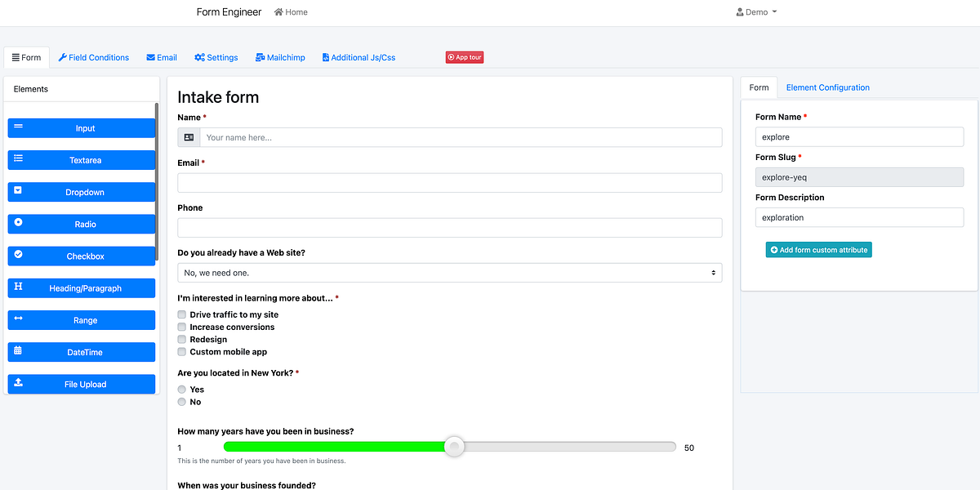The width and height of the screenshot is (980, 490).
Task: Click the Form Slug field
Action: pos(859,177)
